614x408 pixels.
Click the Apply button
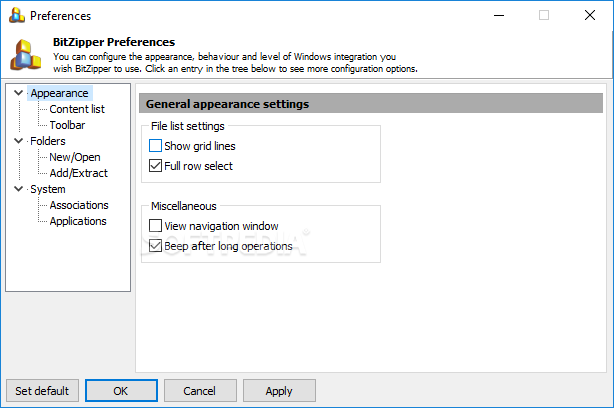point(279,390)
